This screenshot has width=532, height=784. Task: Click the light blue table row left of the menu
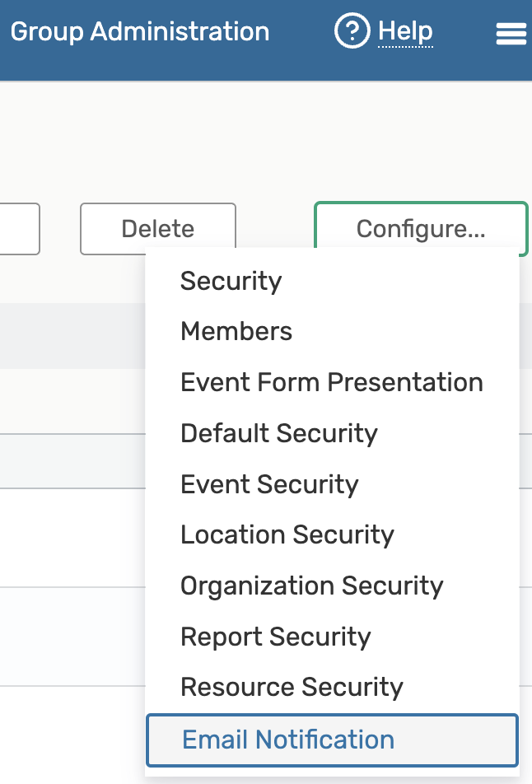pos(72,636)
